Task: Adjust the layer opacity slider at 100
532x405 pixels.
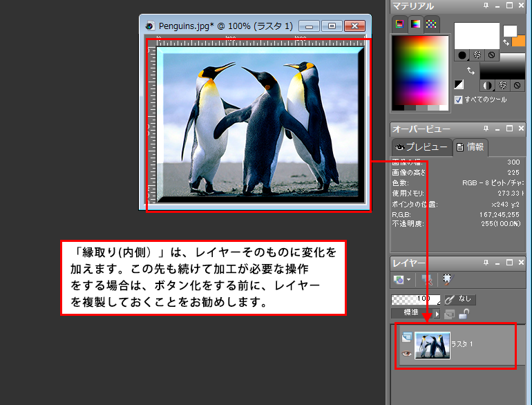Action: click(x=416, y=299)
